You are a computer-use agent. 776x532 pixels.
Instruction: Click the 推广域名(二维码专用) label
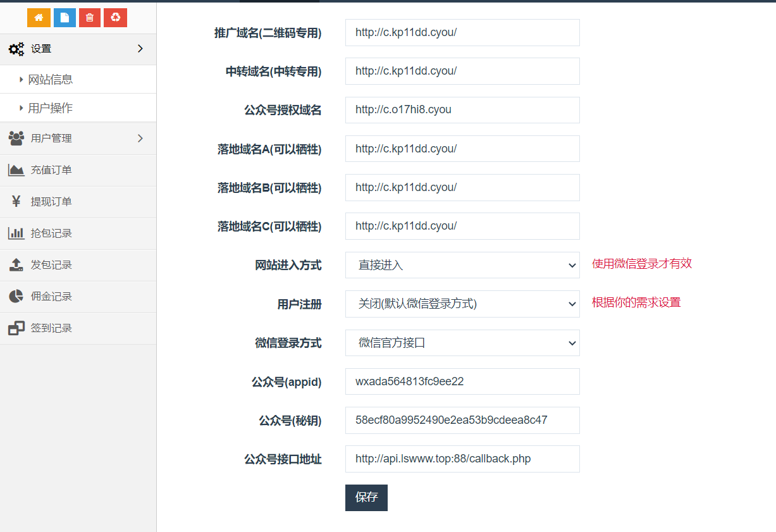click(x=268, y=33)
